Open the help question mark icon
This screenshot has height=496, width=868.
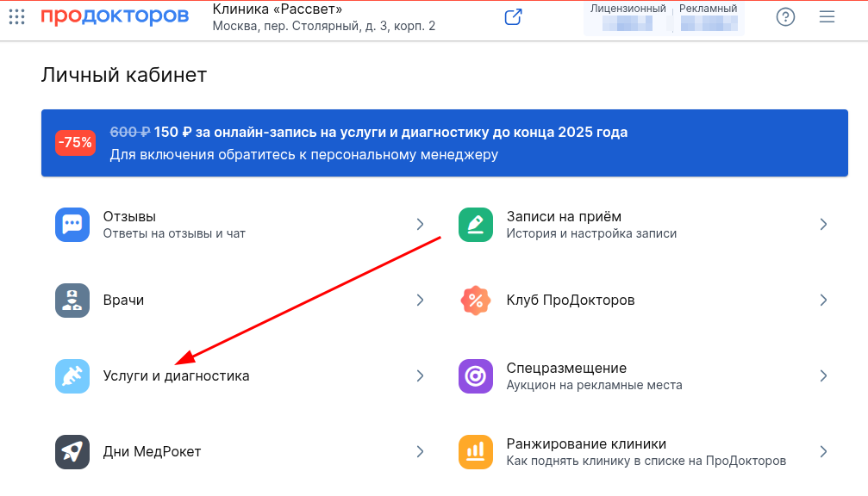tap(785, 17)
